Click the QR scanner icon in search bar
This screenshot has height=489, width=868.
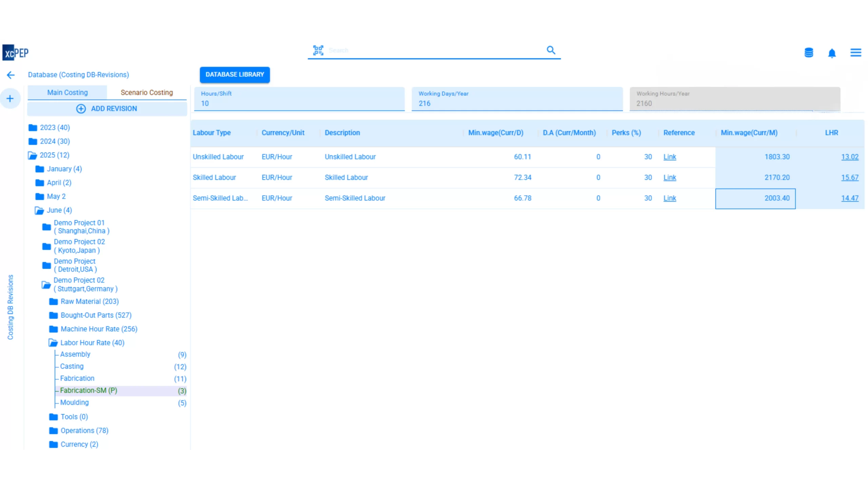click(x=318, y=51)
